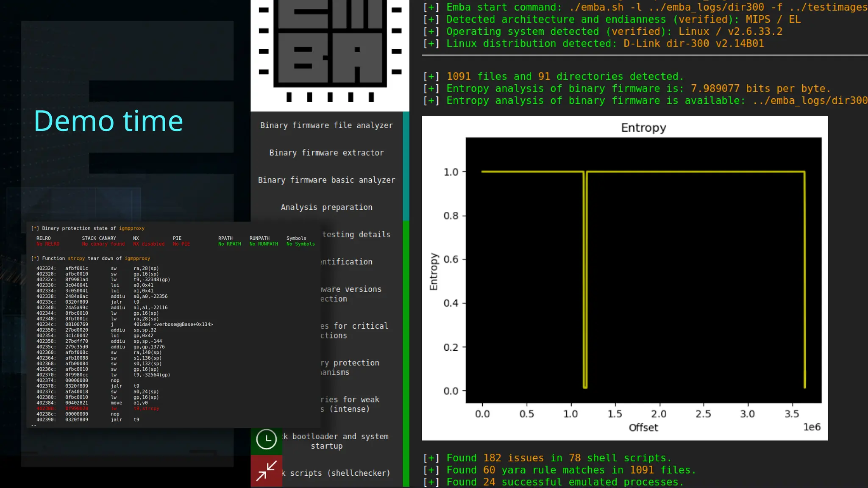This screenshot has width=868, height=488.
Task: Click the green clock icon
Action: point(266,439)
